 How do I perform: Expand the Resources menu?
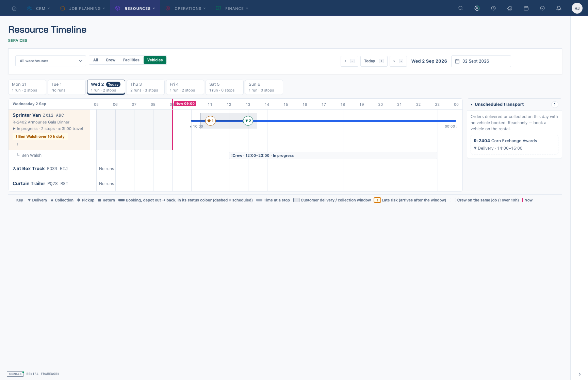tap(135, 8)
